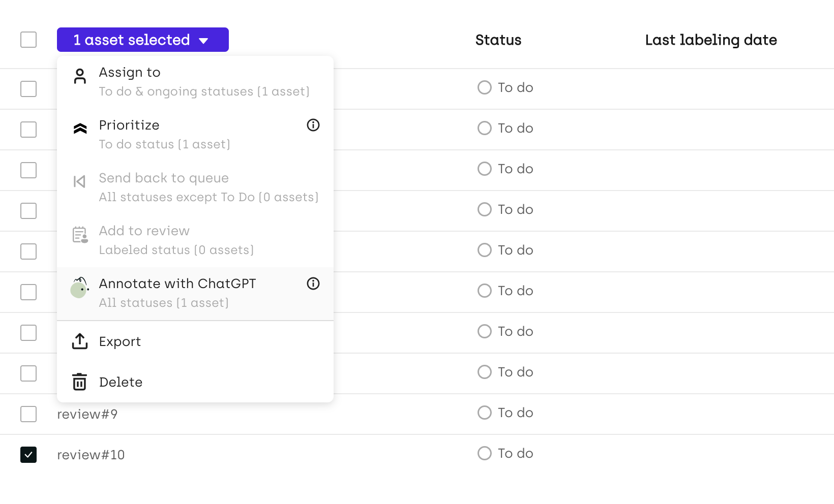The width and height of the screenshot is (834, 504).
Task: Open the review#10 asset
Action: tap(91, 455)
